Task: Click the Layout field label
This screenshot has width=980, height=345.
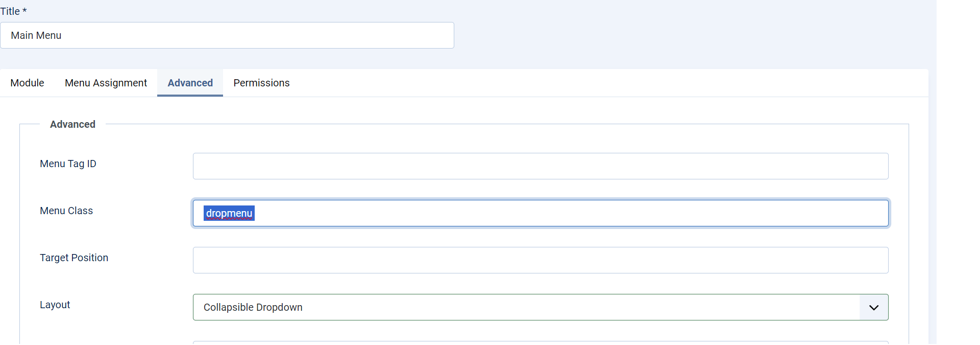Action: (55, 305)
